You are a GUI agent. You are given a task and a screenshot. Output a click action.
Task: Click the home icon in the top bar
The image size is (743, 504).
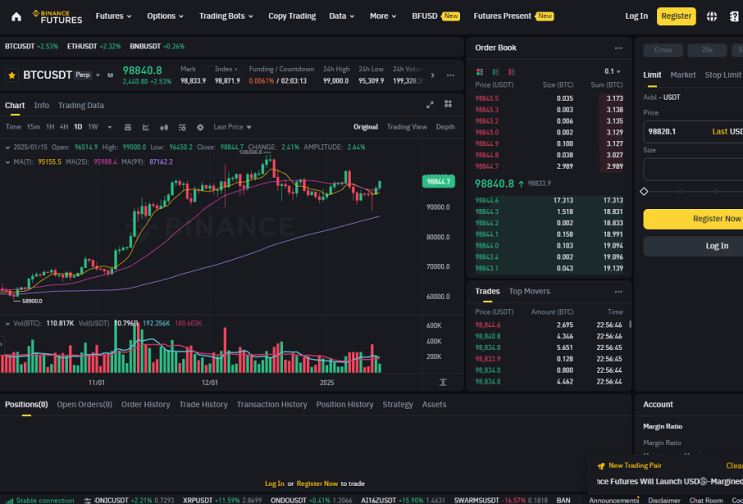(x=16, y=17)
